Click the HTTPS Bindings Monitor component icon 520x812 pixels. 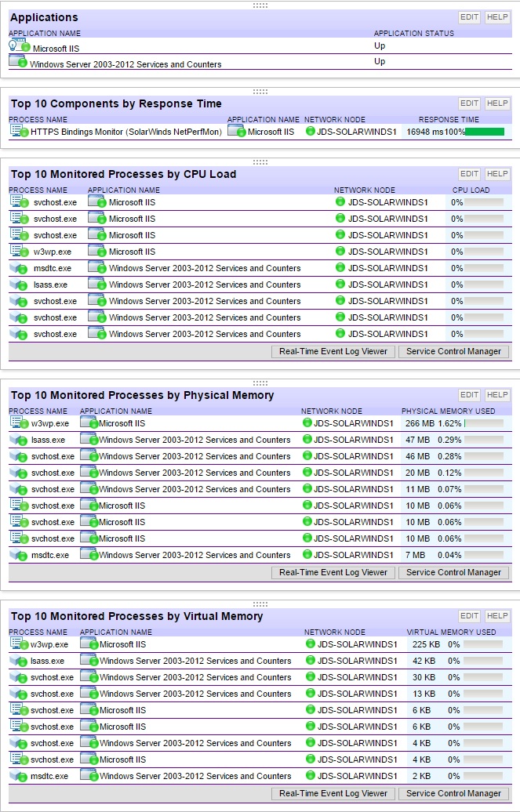(x=19, y=131)
